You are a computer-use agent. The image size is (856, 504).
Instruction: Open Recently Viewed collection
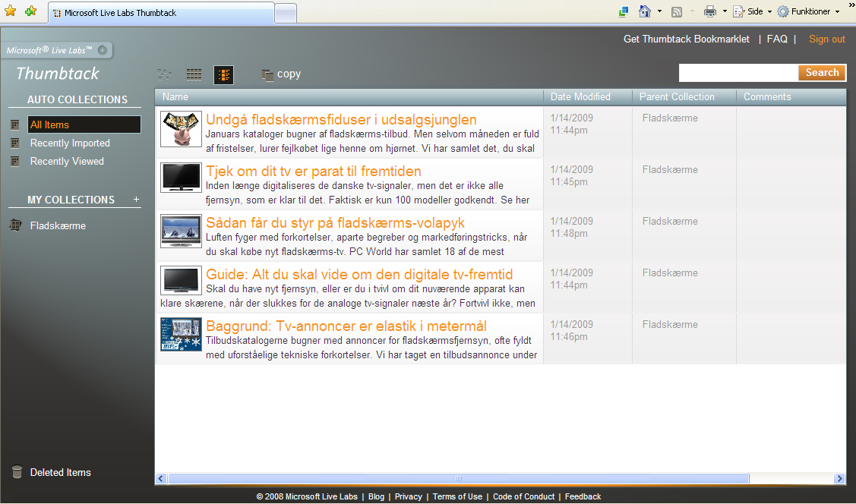click(67, 162)
